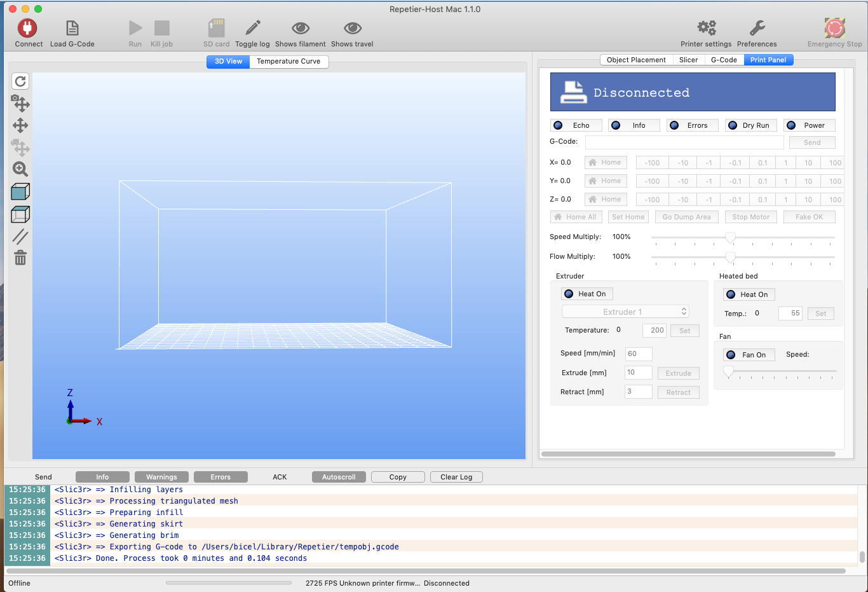Hit the Emergency Stop icon
This screenshot has width=868, height=592.
[835, 28]
